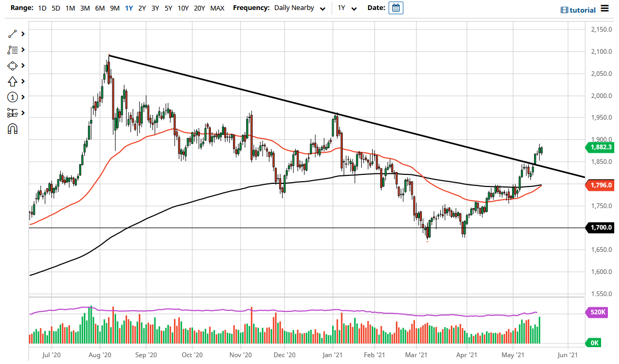
Task: Click the 1,882.3 current price label
Action: [x=601, y=147]
